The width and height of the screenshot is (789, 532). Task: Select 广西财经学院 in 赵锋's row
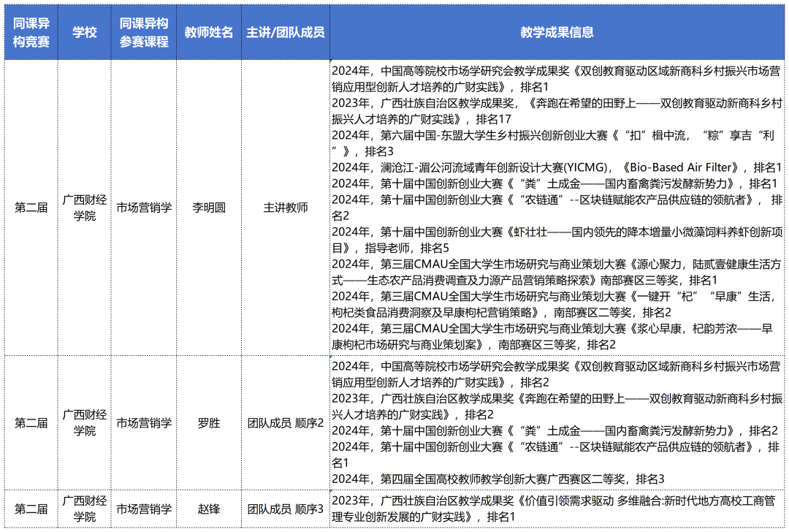click(85, 509)
